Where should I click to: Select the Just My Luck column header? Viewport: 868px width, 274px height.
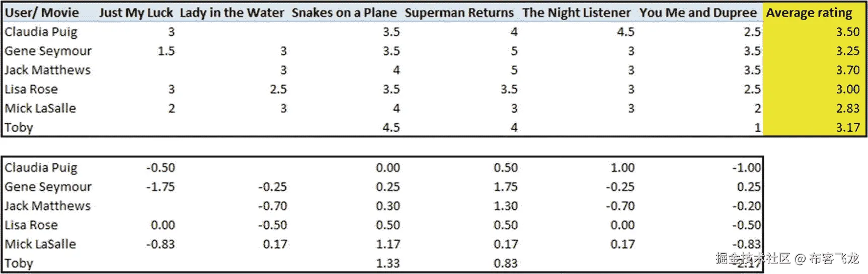136,13
